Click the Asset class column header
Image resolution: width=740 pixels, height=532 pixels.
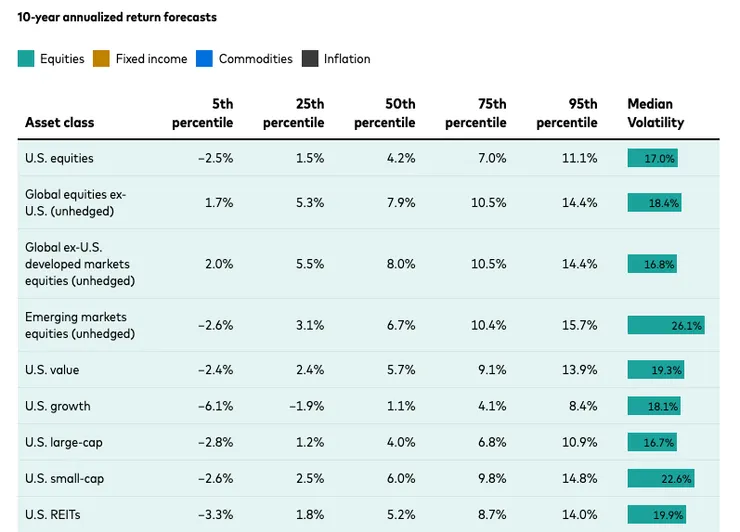click(x=59, y=123)
